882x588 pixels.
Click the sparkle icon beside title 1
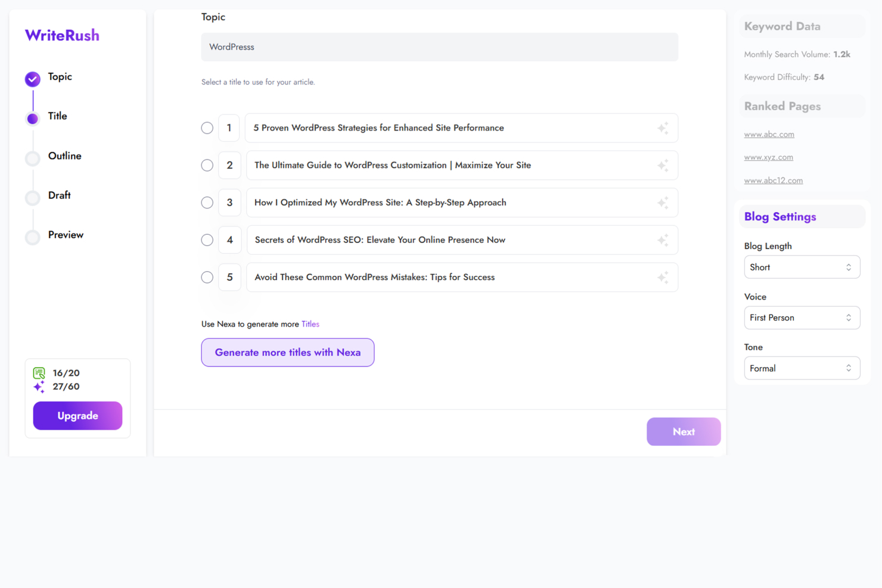(x=663, y=127)
